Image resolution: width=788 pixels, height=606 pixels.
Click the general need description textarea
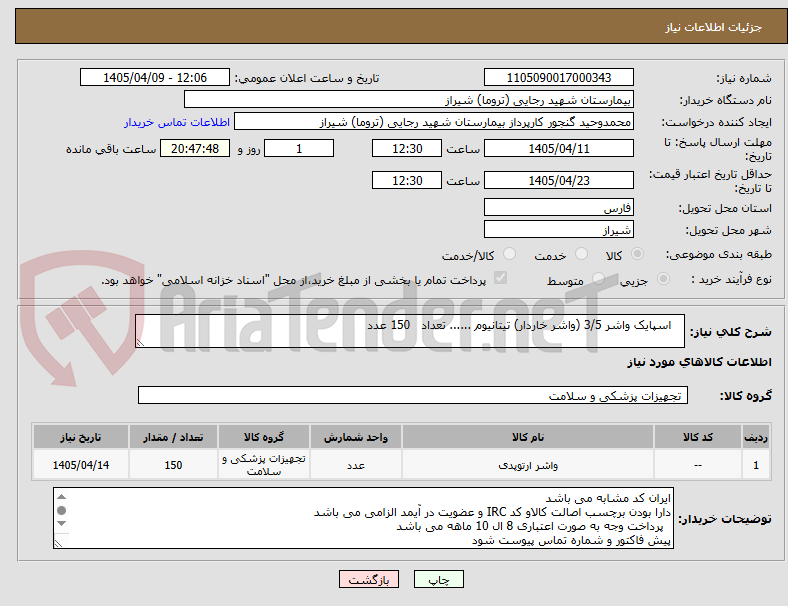[410, 331]
